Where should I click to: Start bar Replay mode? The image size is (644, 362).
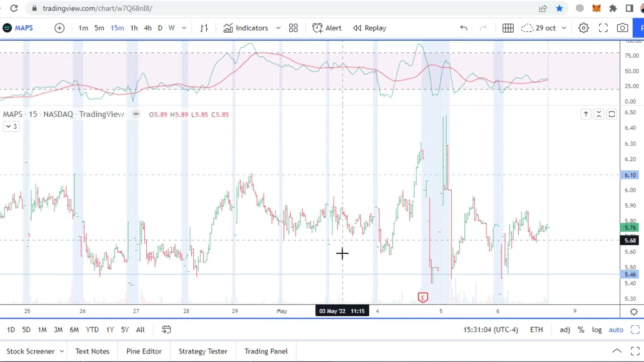point(370,28)
